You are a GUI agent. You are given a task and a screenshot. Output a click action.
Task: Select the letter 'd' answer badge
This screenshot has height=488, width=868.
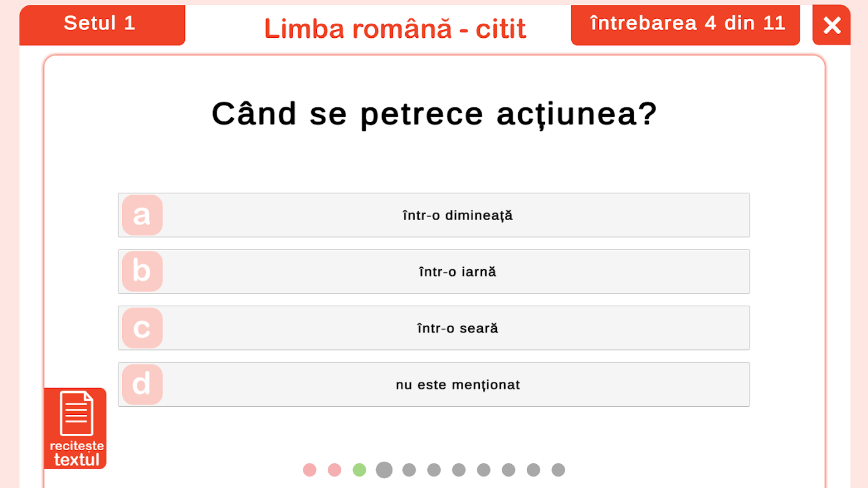click(142, 384)
